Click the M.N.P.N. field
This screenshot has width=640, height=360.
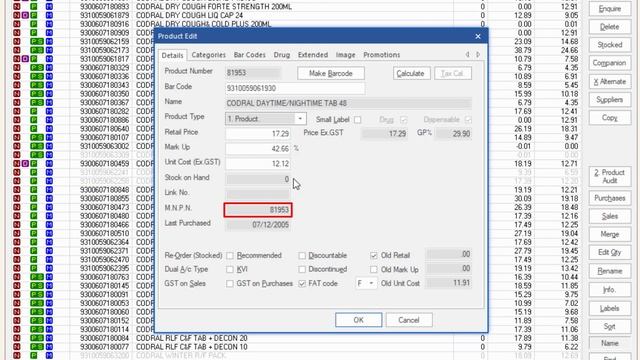pyautogui.click(x=258, y=210)
